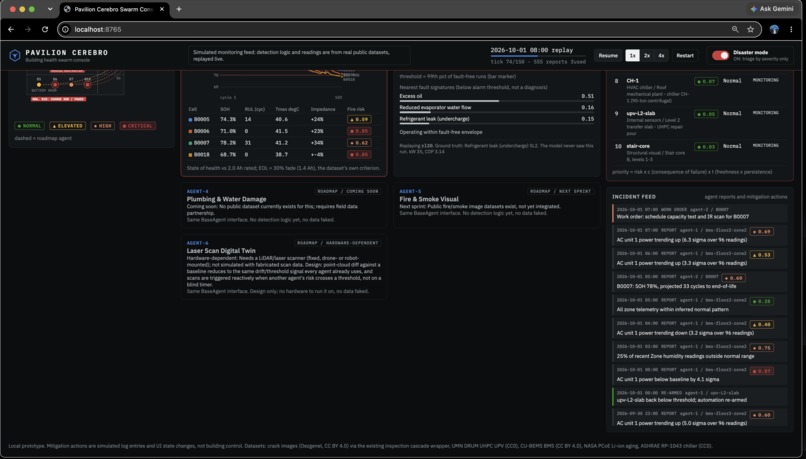Click the Ask Gemini button
Screen dimensions: 806x459
(x=772, y=9)
